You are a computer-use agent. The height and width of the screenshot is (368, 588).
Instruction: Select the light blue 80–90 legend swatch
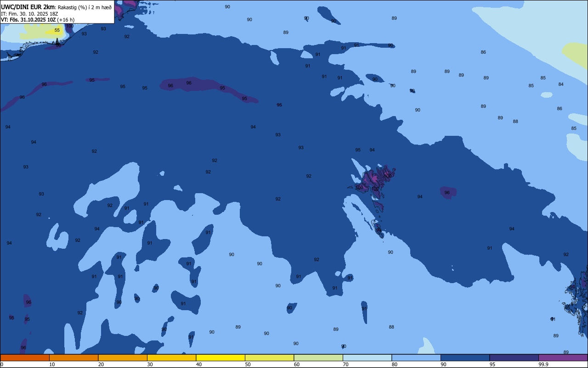pyautogui.click(x=416, y=357)
